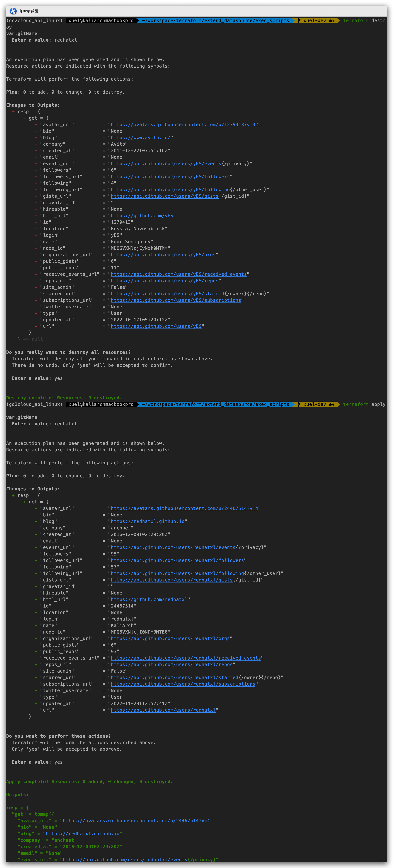Image resolution: width=393 pixels, height=868 pixels.
Task: Click xuel@kaliarchmacbookpro segment in apply prompt
Action: pyautogui.click(x=101, y=404)
